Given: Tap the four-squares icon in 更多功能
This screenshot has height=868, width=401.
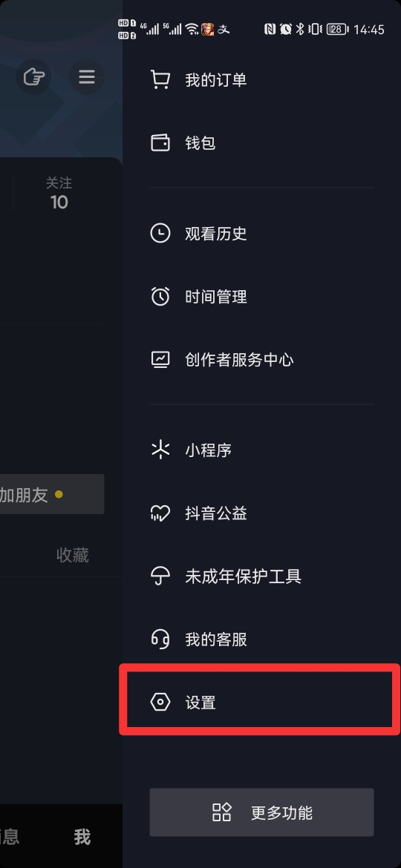Looking at the screenshot, I should click(221, 812).
